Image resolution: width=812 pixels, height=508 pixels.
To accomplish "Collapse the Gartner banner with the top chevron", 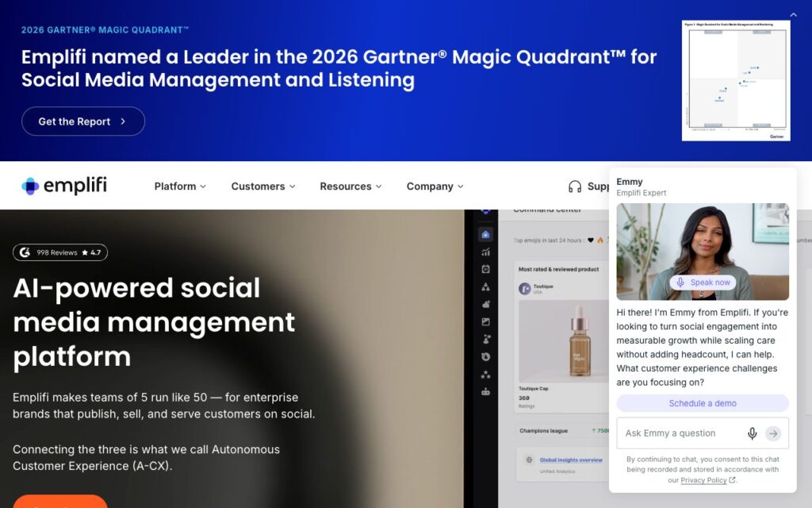I will 793,14.
